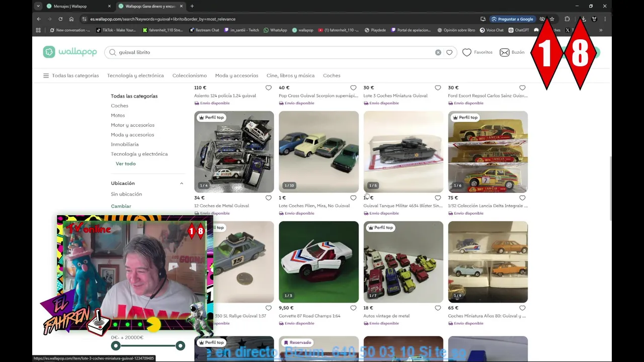Favorite the Ford Escort Repsol Carlos Sainz listing
Image resolution: width=644 pixels, height=362 pixels.
click(522, 88)
